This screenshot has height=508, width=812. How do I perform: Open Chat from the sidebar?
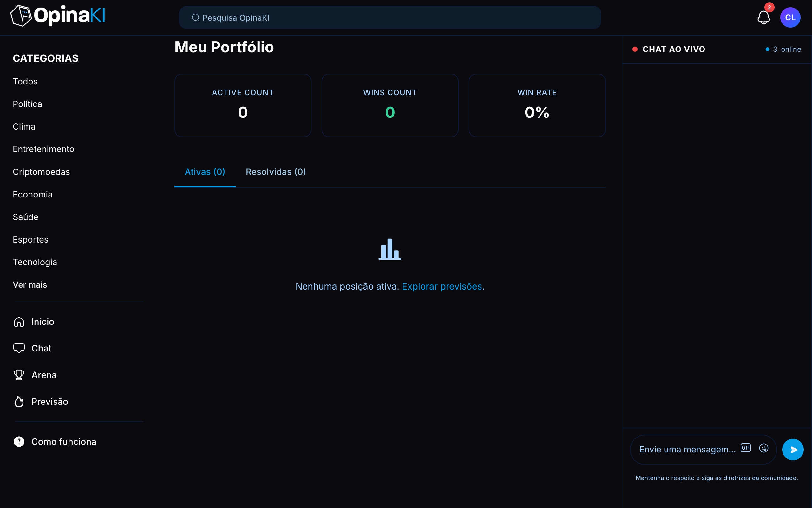[41, 348]
